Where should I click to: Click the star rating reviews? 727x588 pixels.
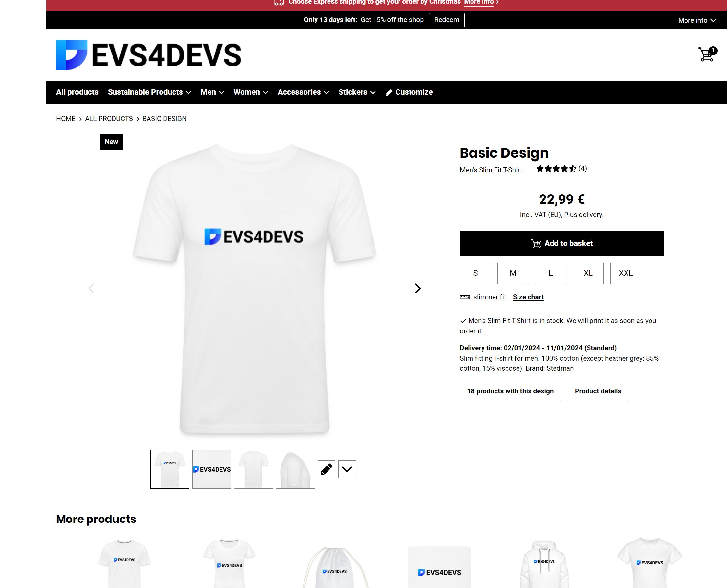coord(561,169)
